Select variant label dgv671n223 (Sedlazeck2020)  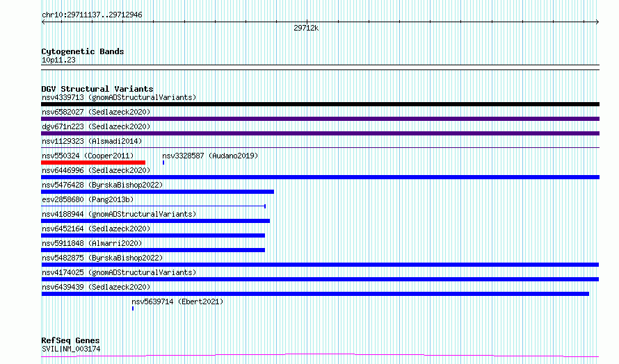tap(96, 126)
